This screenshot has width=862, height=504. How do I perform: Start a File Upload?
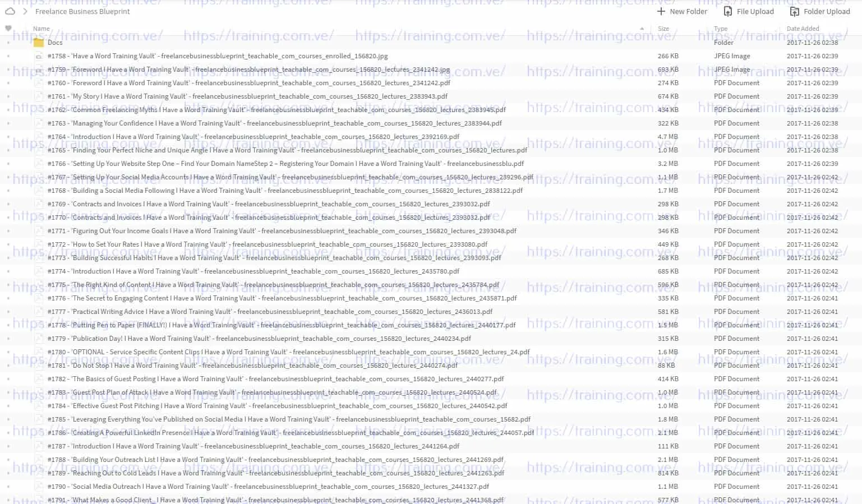749,11
